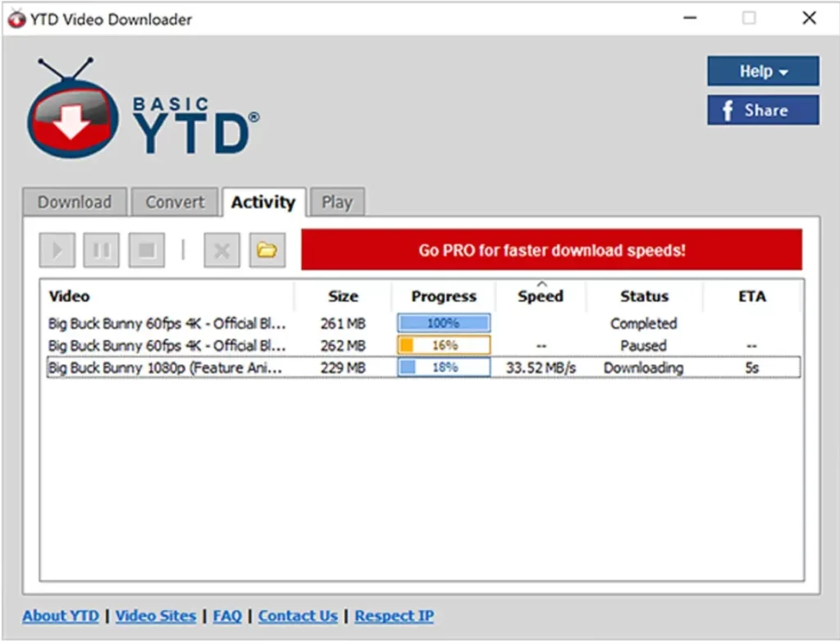Resume the paused download using the play icon
The image size is (840, 642).
pos(56,250)
